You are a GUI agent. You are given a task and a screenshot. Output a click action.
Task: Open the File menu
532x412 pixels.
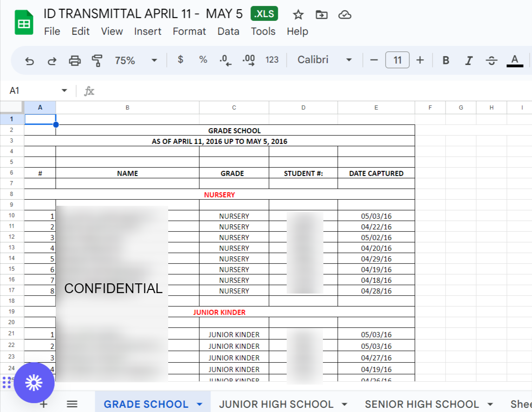coord(52,31)
